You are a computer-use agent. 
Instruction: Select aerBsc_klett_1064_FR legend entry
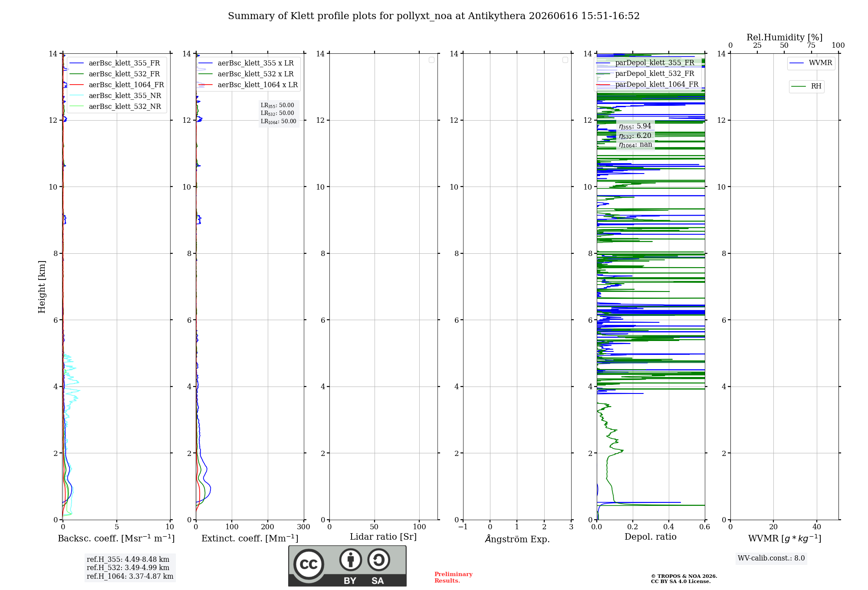(117, 85)
